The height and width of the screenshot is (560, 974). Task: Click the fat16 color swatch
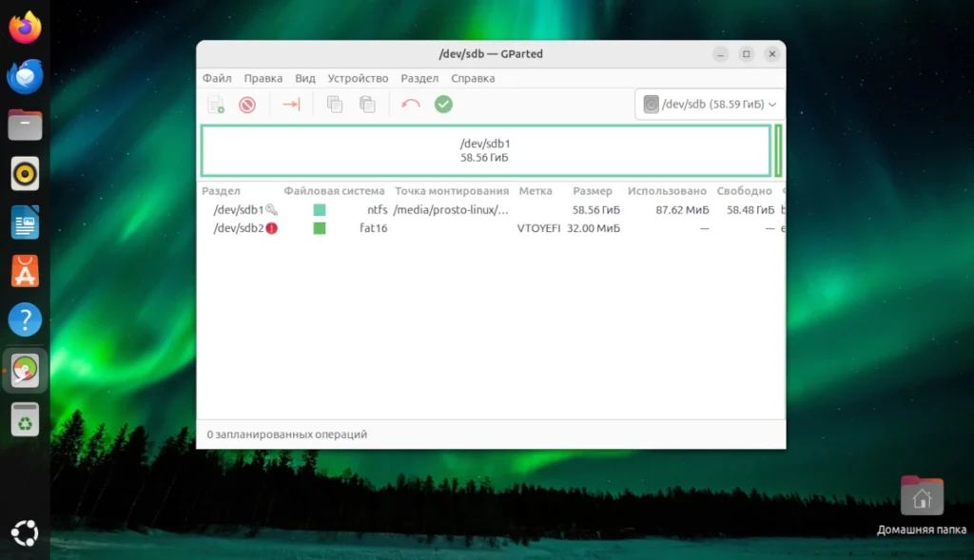tap(320, 228)
